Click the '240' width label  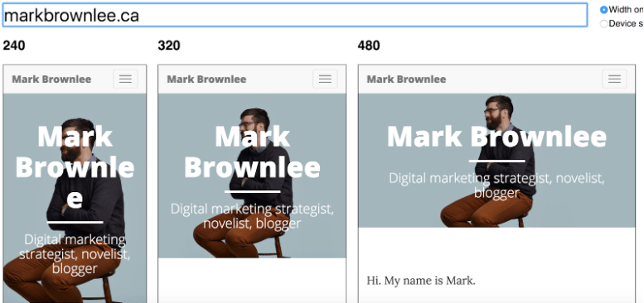pos(14,45)
